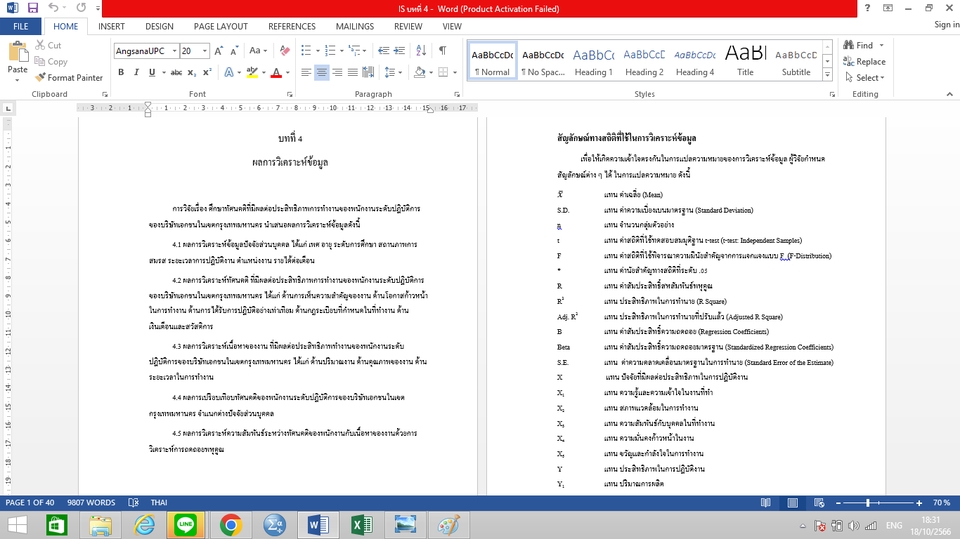Apply text effects and typography
This screenshot has width=960, height=539.
[229, 72]
